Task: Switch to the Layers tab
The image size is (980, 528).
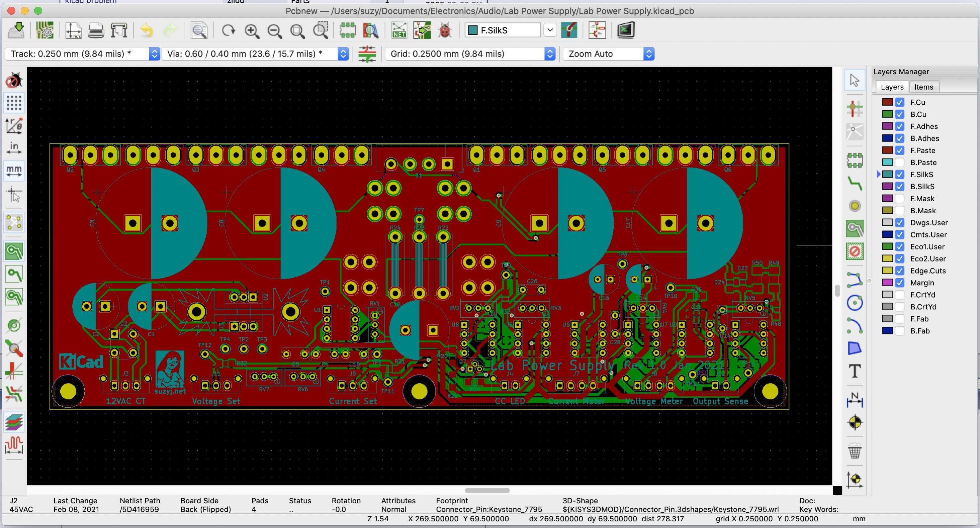Action: point(892,87)
